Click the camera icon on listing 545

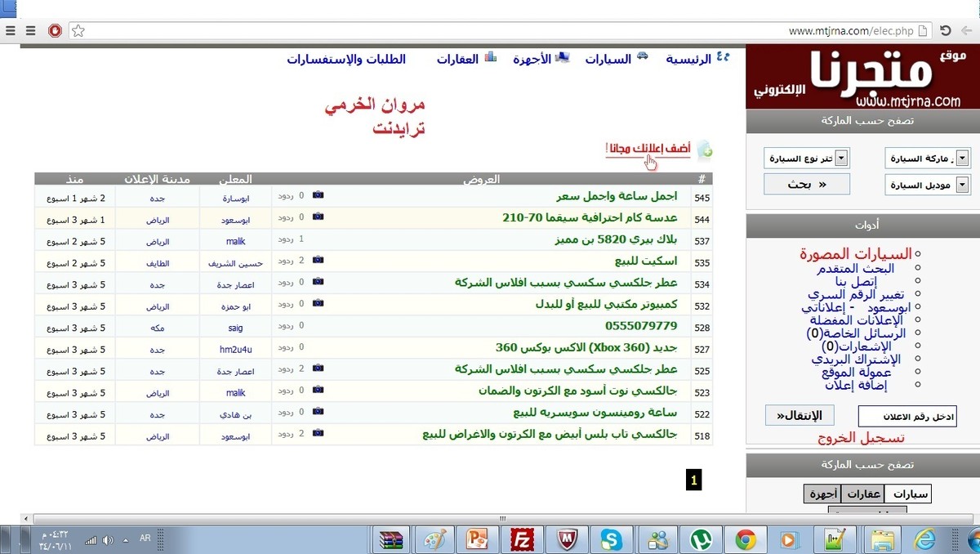coord(317,197)
